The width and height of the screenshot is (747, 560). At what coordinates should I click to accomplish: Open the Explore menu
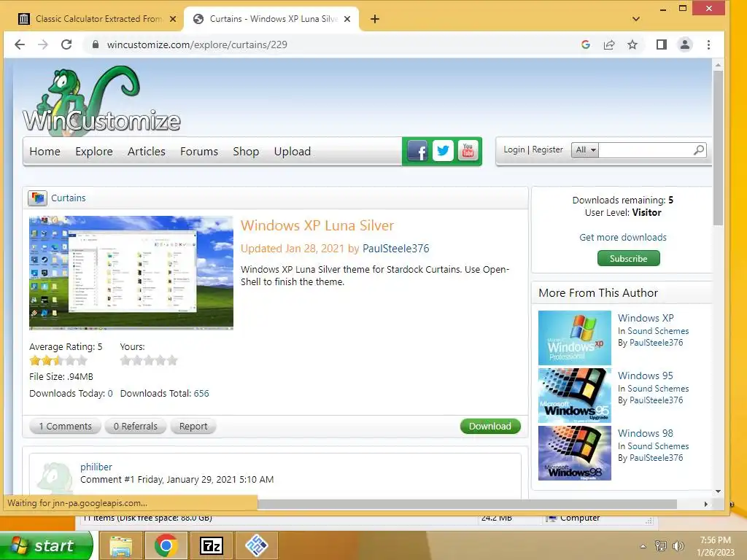[94, 152]
